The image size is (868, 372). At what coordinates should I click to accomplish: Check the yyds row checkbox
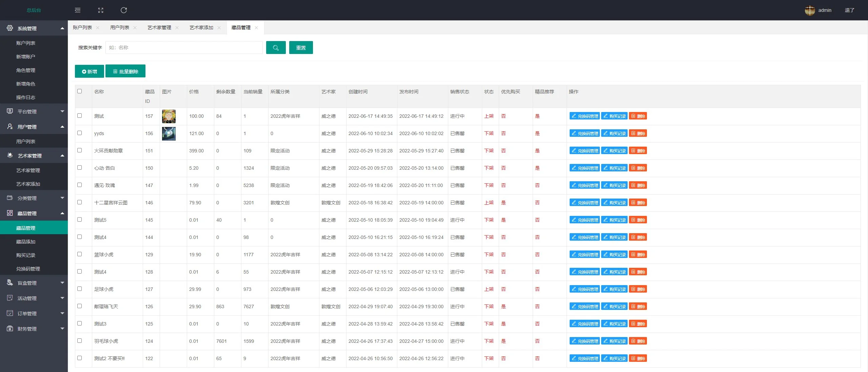coord(80,133)
